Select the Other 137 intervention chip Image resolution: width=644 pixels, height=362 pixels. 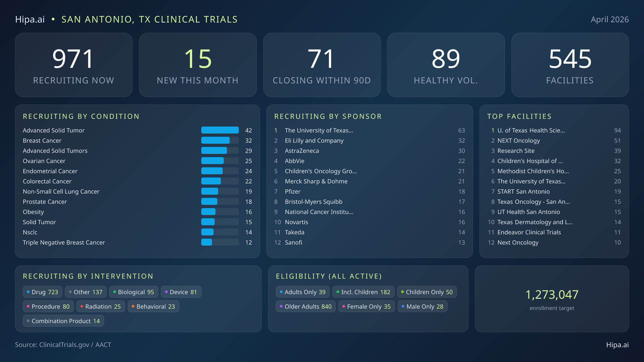(x=86, y=292)
